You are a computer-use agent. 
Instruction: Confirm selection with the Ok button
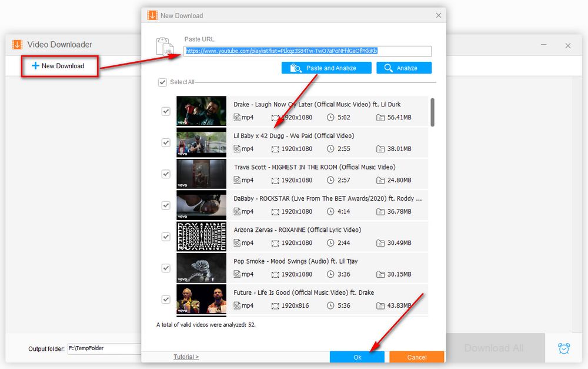[357, 357]
